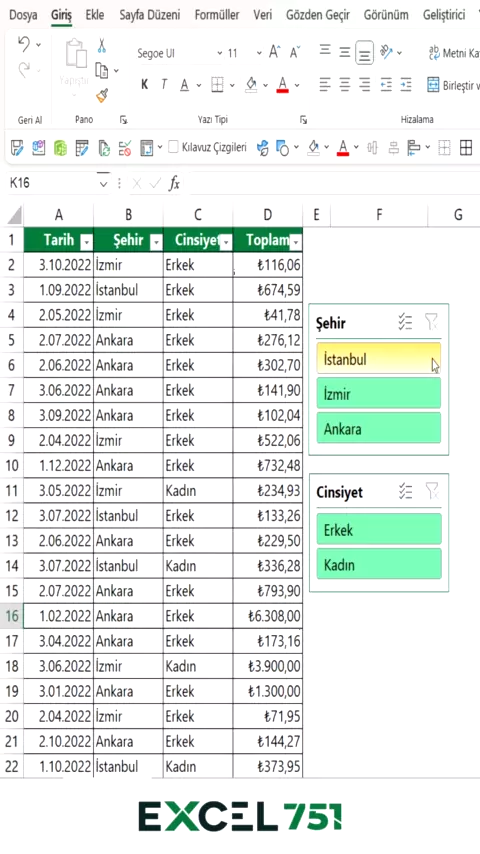480x854 pixels.
Task: Open the Şehir column filter dropdown
Action: click(156, 242)
